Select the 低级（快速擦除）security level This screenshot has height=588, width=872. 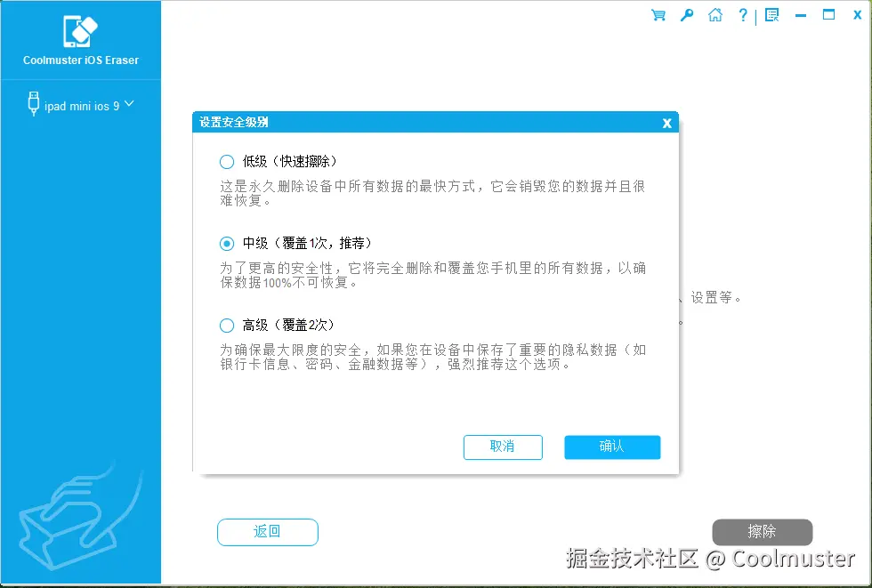click(x=227, y=161)
